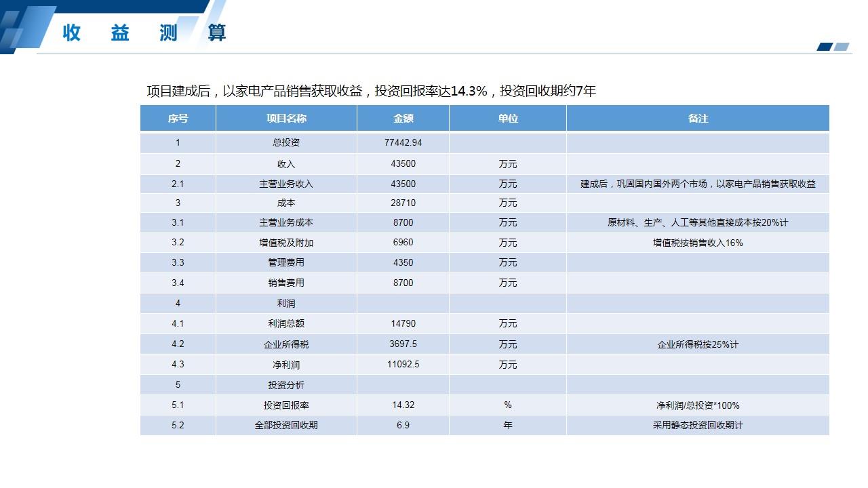This screenshot has height=488, width=868.
Task: Select the 销售费用 cell
Action: tap(286, 283)
